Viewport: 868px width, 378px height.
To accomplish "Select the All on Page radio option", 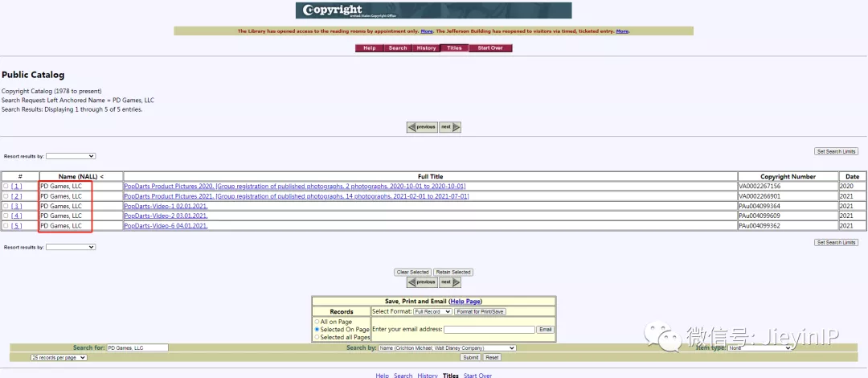I will tap(317, 322).
